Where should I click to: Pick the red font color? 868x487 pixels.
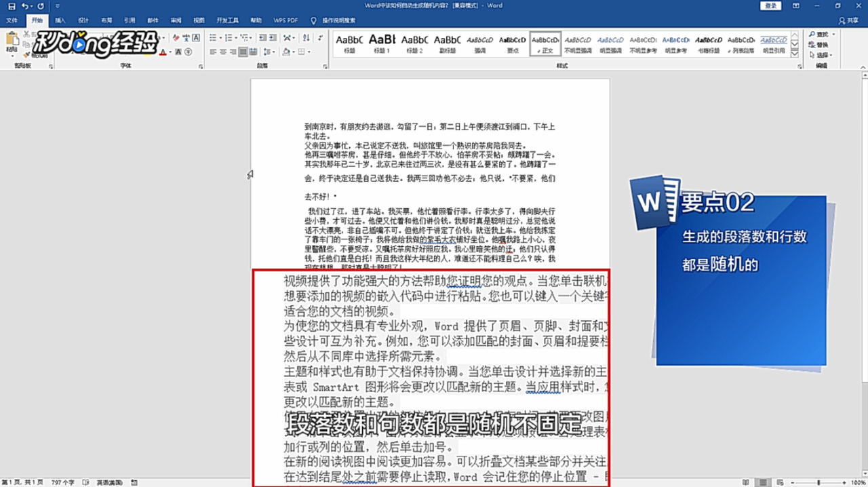click(x=163, y=52)
